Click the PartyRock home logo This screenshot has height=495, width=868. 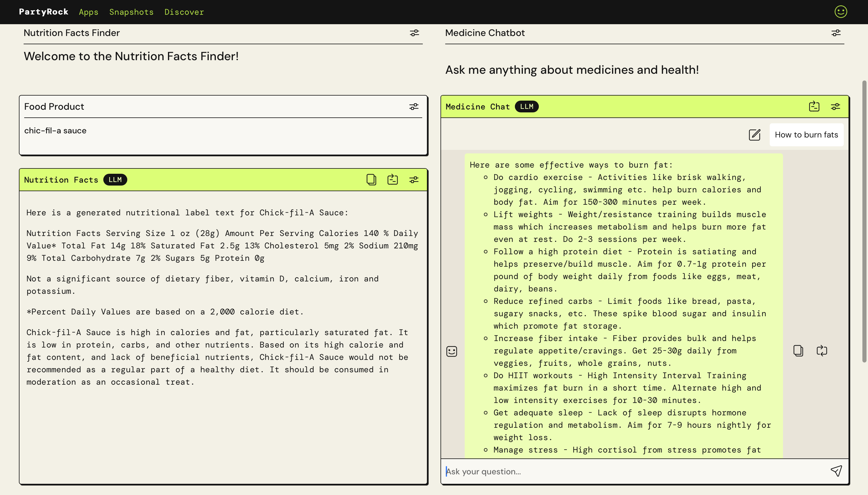coord(44,12)
